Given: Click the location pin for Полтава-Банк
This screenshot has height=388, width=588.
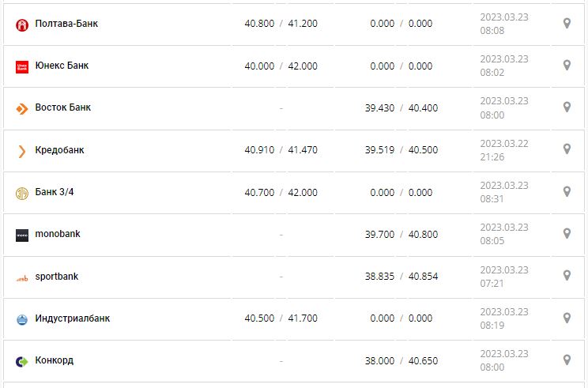Looking at the screenshot, I should tap(567, 24).
